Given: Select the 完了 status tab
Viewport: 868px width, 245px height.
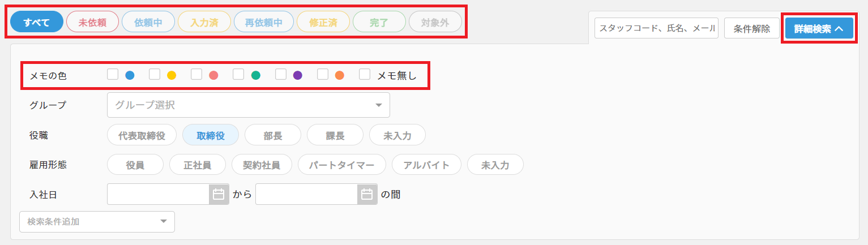Looking at the screenshot, I should 379,22.
